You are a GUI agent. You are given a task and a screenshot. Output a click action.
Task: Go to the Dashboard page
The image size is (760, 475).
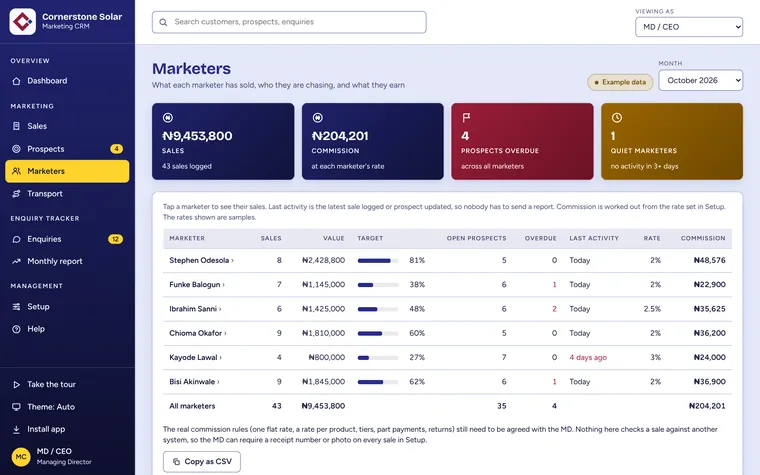67,81
